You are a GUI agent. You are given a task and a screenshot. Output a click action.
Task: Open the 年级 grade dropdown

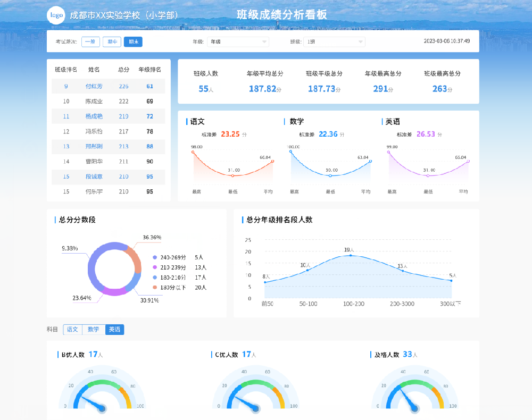[238, 41]
